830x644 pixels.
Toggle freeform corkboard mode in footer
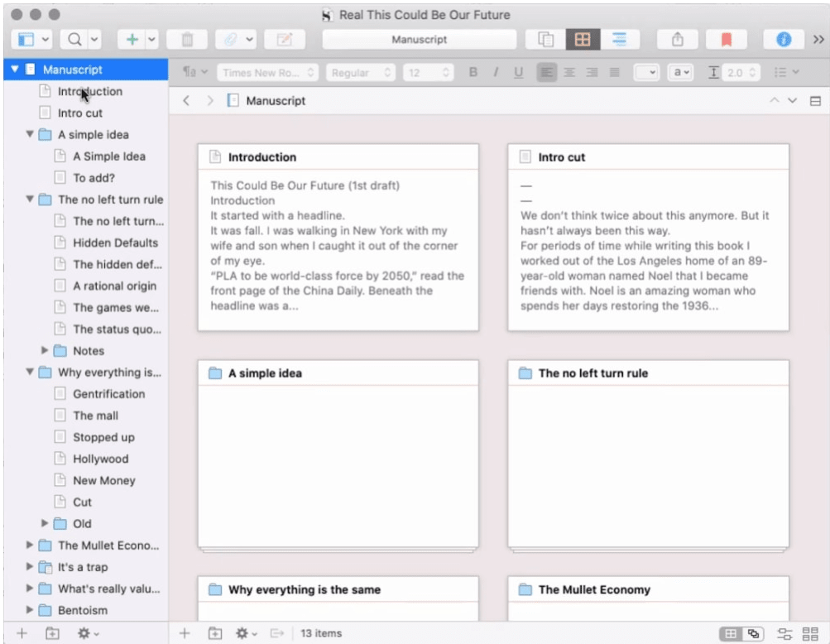(x=753, y=633)
